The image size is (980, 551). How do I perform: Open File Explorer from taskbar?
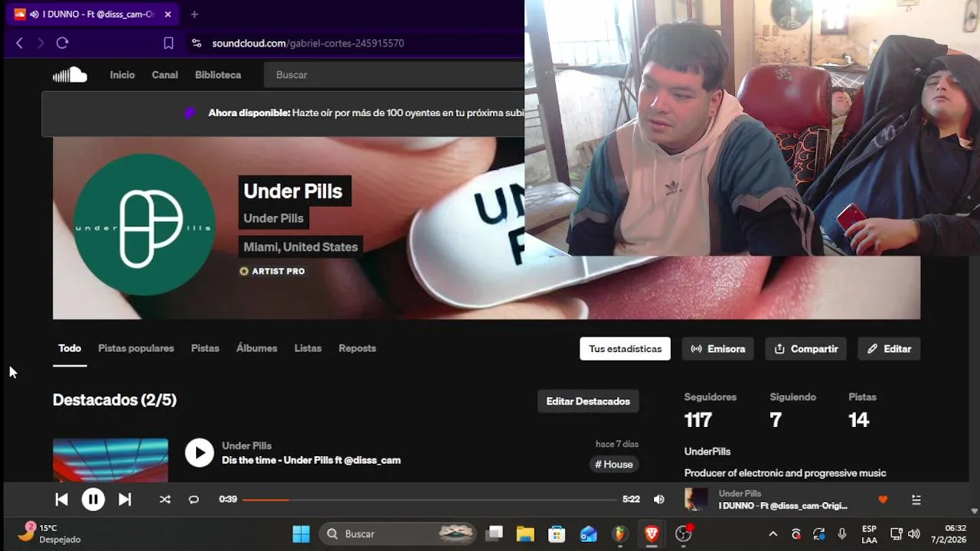[x=525, y=534]
